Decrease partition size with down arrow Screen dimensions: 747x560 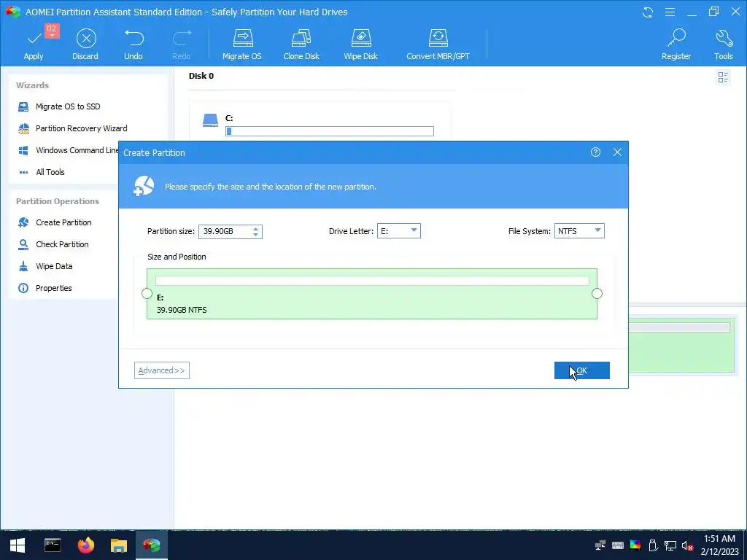click(x=256, y=235)
